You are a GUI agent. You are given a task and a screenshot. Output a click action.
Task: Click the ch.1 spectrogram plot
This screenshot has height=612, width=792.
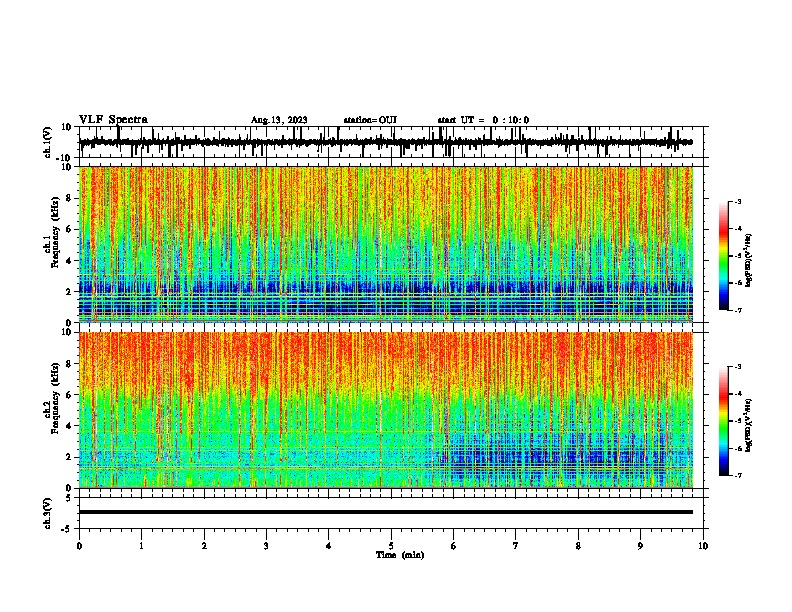386,244
